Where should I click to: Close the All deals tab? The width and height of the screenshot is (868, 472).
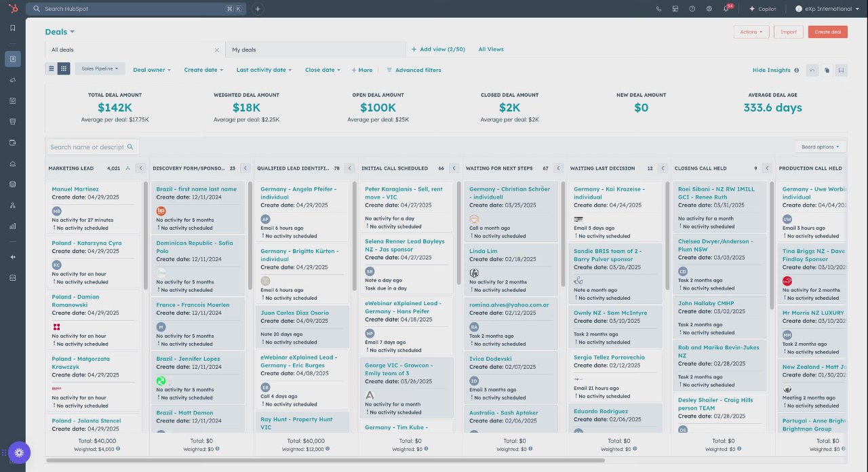tap(217, 50)
